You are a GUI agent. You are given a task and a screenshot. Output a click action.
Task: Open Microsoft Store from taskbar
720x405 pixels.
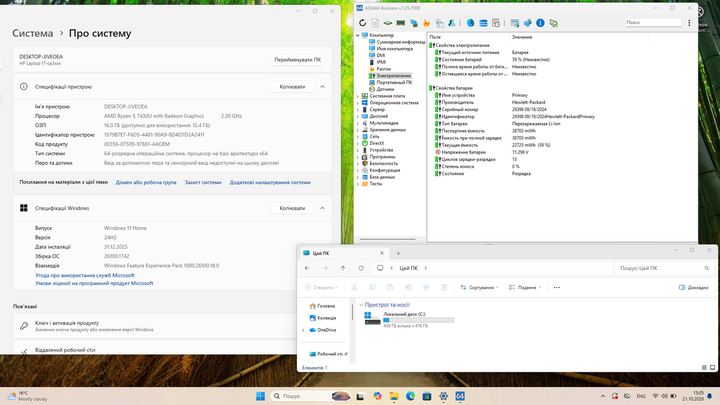click(x=427, y=396)
